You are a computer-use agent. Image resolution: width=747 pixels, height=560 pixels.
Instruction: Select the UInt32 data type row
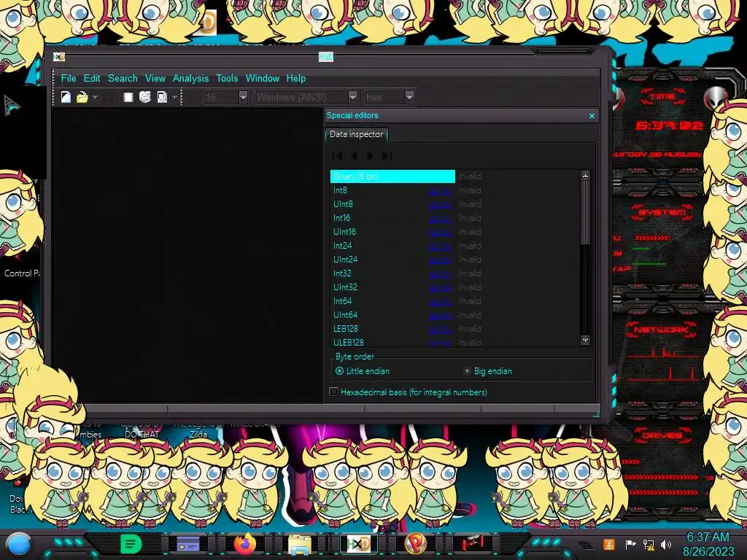coord(455,287)
